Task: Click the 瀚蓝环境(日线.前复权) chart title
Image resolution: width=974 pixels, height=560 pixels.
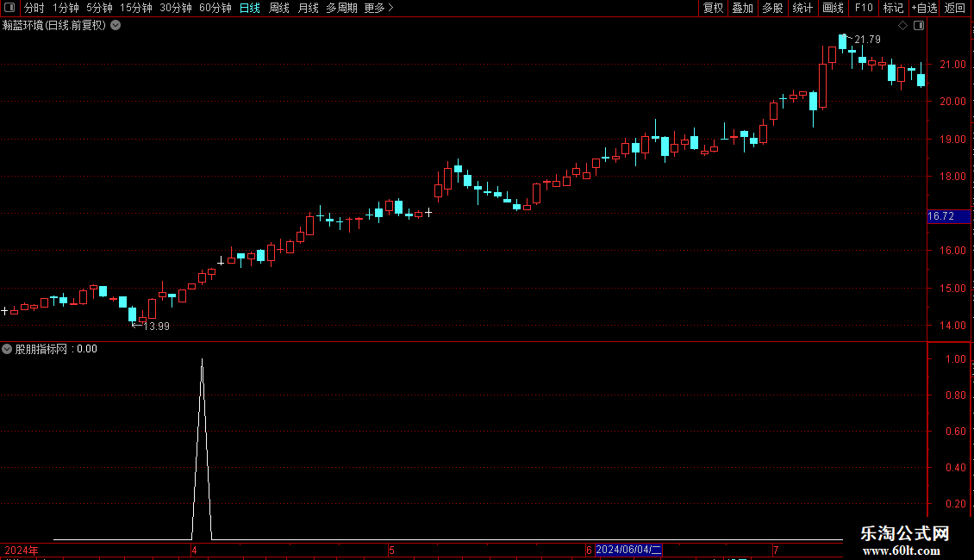Action: click(54, 26)
